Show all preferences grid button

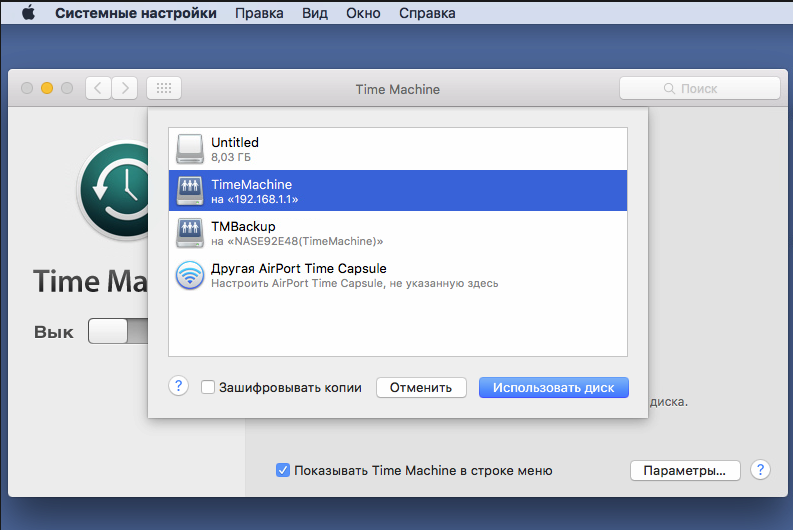pyautogui.click(x=164, y=88)
